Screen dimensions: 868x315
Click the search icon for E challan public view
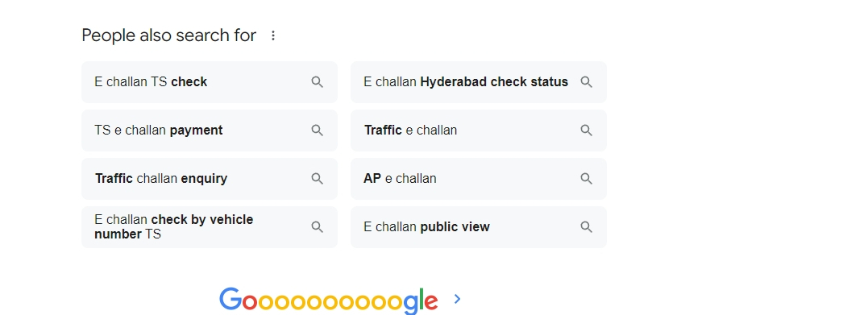[586, 227]
